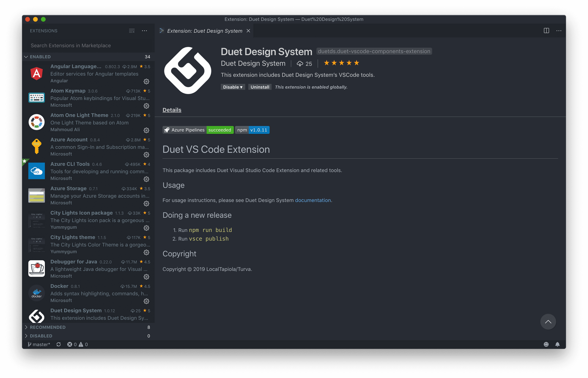Screen dimensions: 588x378
Task: Click the warnings count icon in status bar
Action: click(x=83, y=344)
